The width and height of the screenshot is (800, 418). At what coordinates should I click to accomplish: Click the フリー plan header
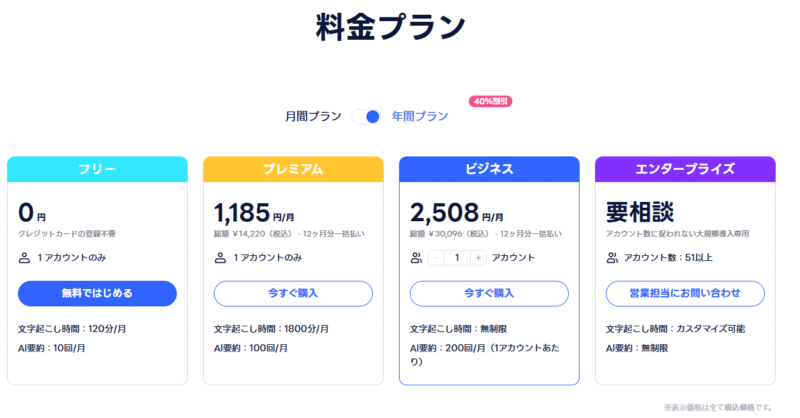(97, 169)
